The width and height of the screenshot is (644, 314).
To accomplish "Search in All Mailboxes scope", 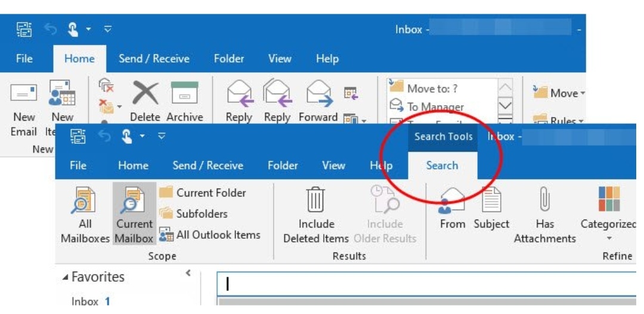I will coord(85,214).
